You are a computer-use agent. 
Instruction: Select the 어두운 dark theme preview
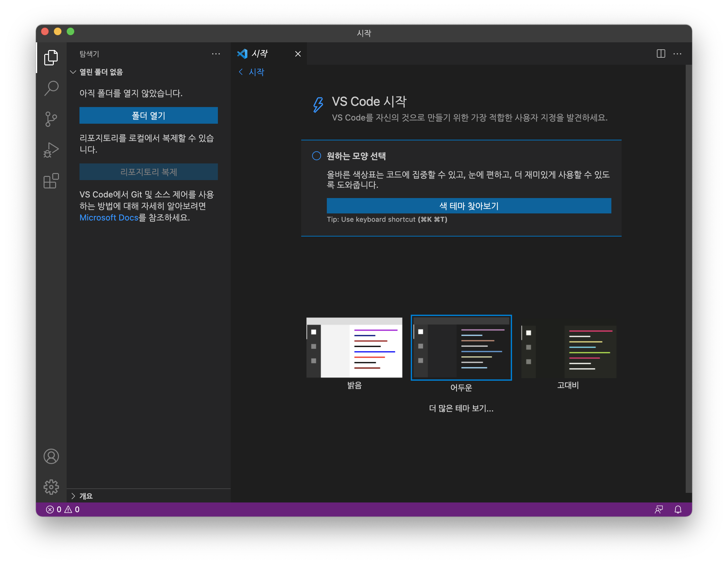(461, 348)
